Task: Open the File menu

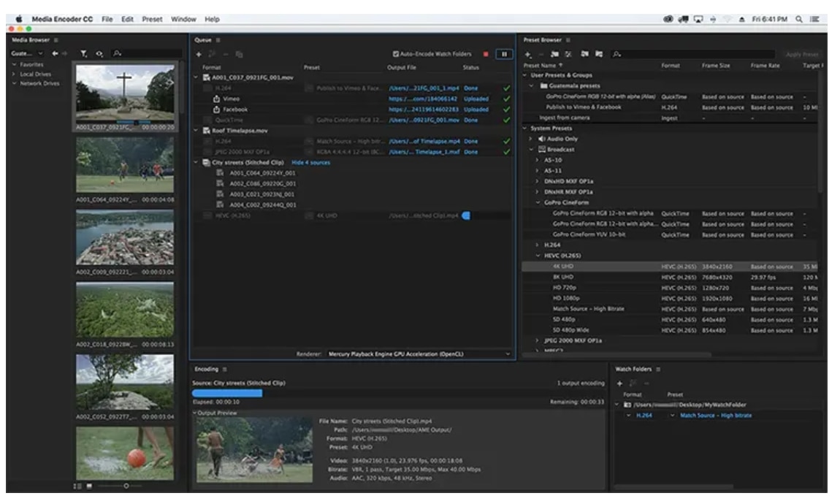Action: pyautogui.click(x=107, y=19)
